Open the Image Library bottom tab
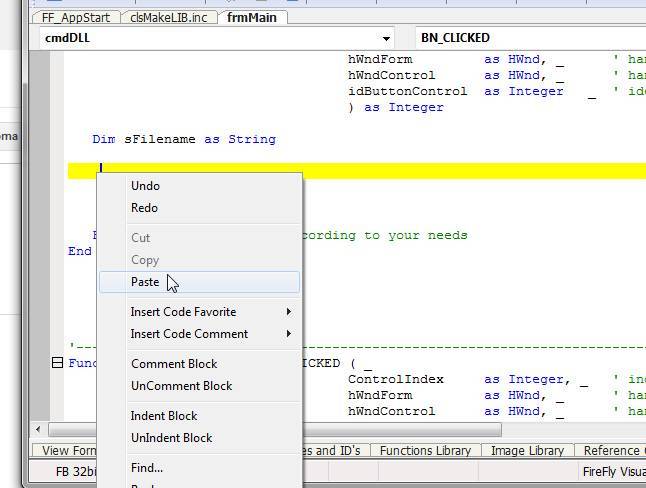Image resolution: width=646 pixels, height=488 pixels. pos(527,451)
